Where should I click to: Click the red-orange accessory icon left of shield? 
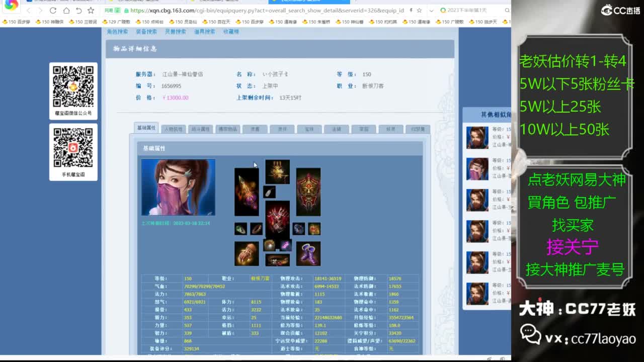(314, 229)
